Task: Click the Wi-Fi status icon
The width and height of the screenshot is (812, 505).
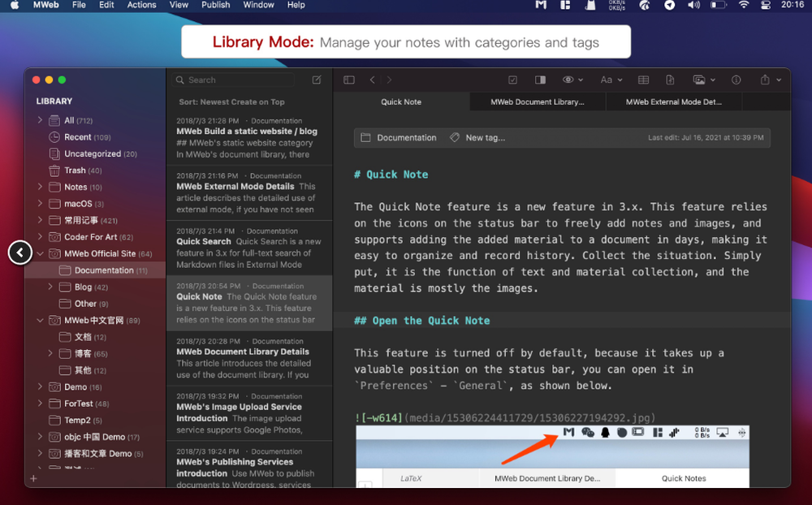Action: coord(744,5)
